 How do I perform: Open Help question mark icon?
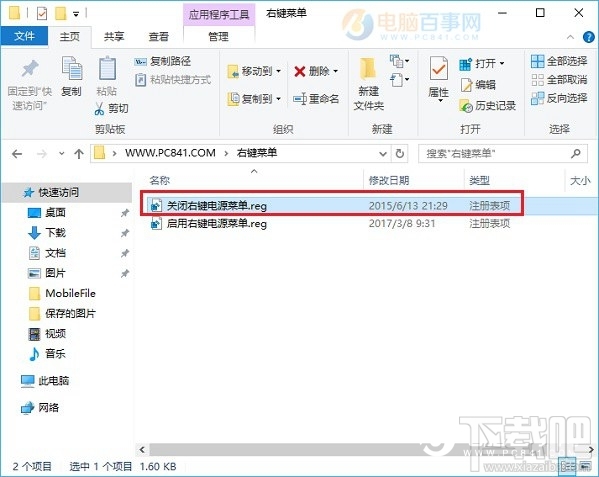(588, 37)
